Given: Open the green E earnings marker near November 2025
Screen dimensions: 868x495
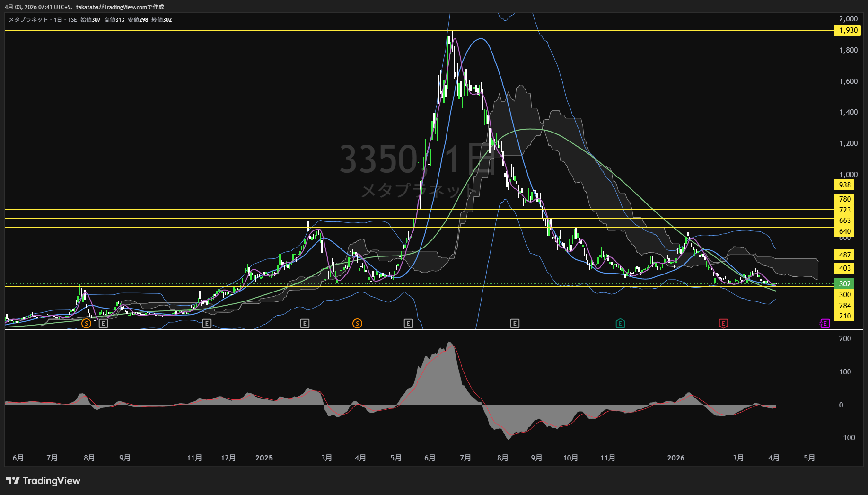Looking at the screenshot, I should [x=620, y=324].
